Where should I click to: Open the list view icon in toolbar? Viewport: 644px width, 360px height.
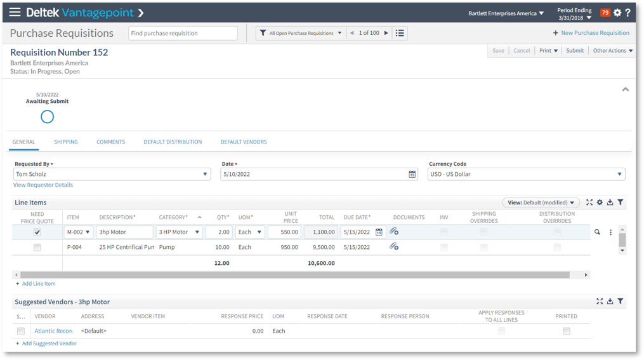400,33
